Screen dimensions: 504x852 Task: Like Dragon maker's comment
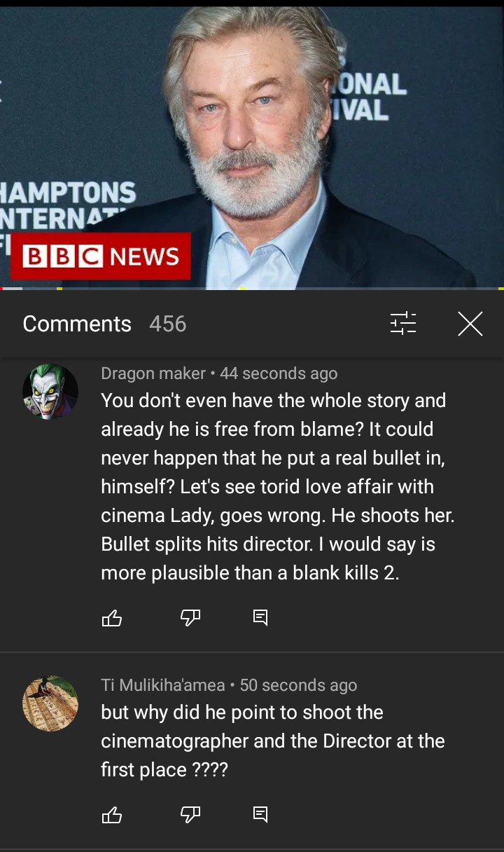pos(112,617)
